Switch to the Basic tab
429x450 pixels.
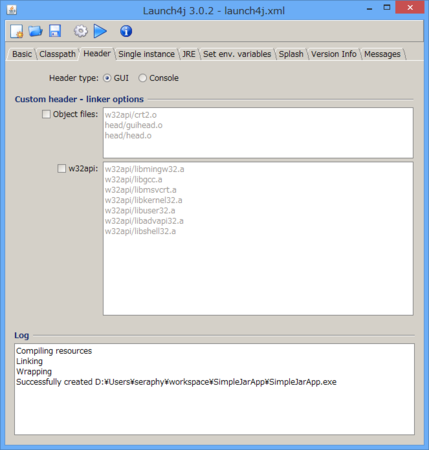click(22, 54)
